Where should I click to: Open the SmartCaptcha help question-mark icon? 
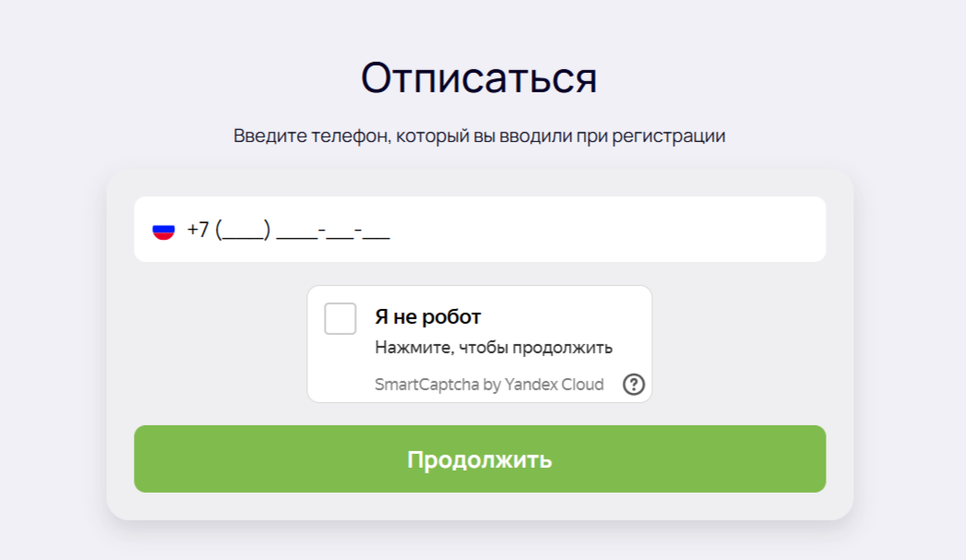(633, 385)
